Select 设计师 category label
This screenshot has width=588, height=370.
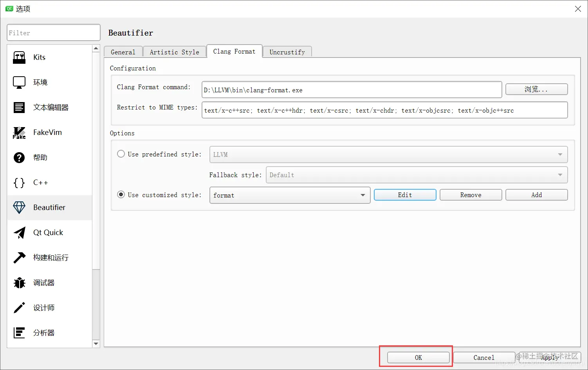pyautogui.click(x=44, y=308)
